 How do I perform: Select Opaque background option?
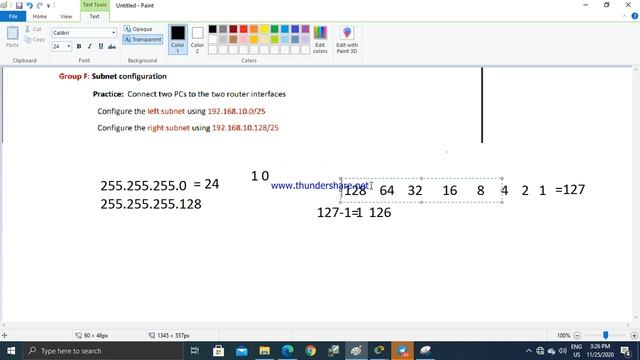tap(138, 29)
